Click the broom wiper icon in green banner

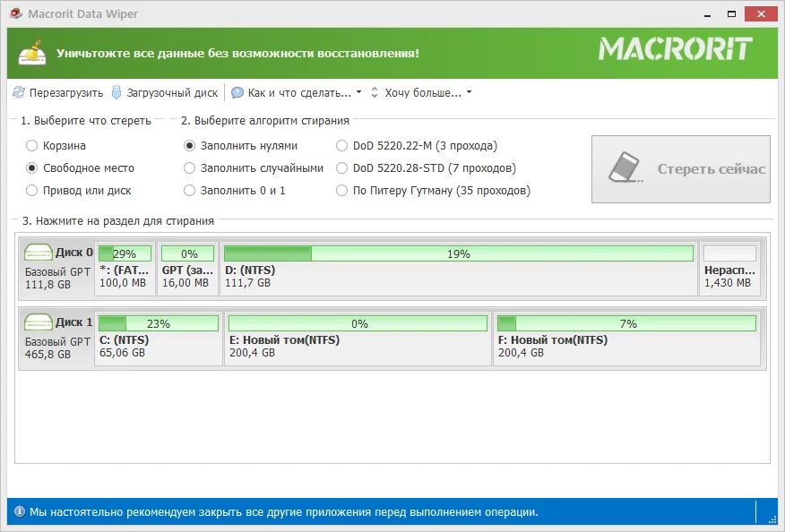pos(32,53)
